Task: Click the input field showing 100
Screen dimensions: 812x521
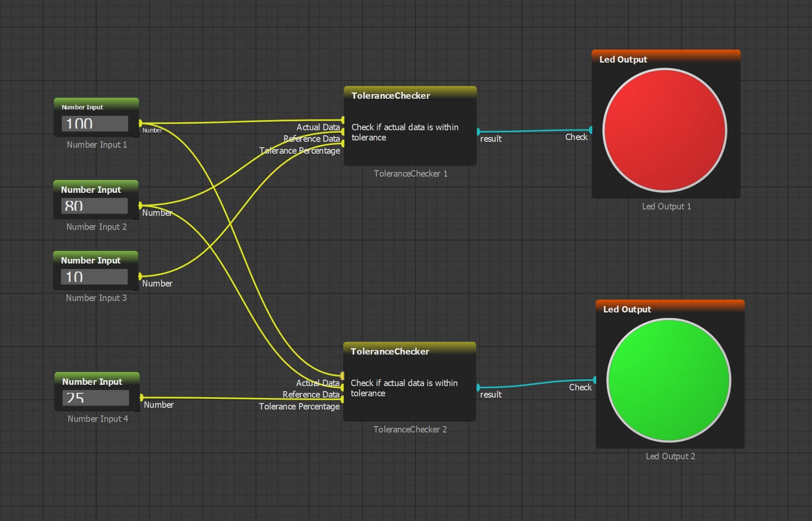Action: [x=95, y=124]
